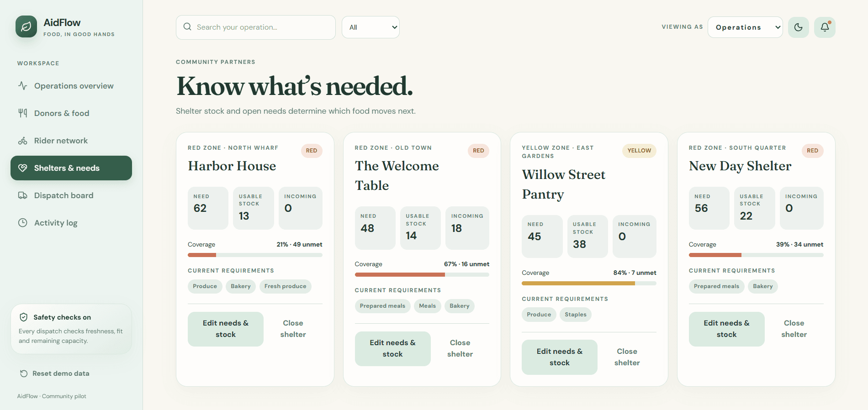Click the Operations overview pulse icon
This screenshot has height=410, width=868.
tap(23, 86)
